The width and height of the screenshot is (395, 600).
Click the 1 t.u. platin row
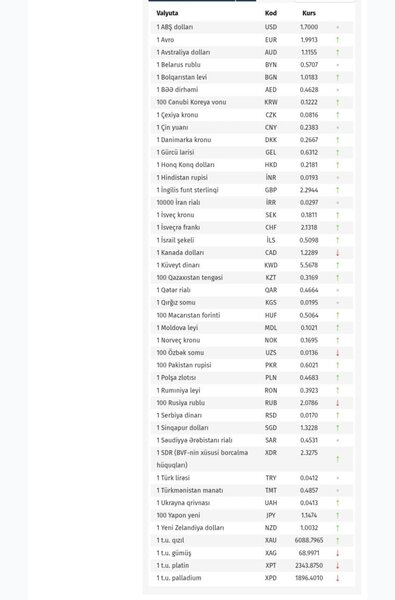pos(252,566)
